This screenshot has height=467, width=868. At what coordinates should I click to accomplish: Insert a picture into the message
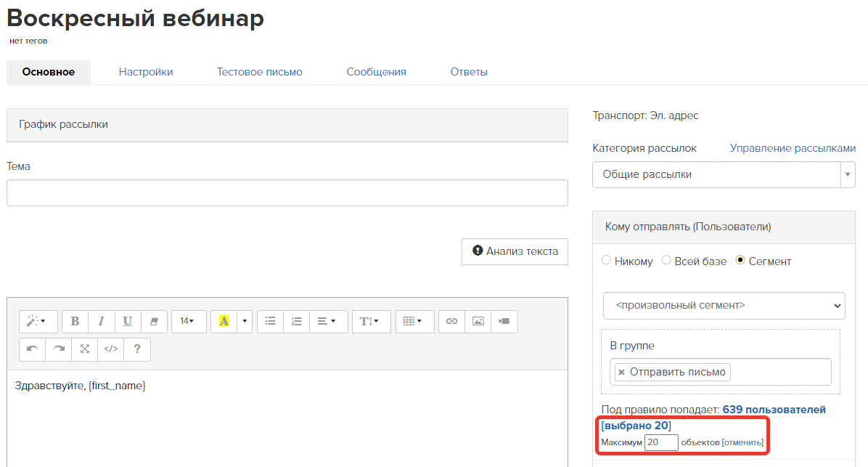[x=478, y=321]
